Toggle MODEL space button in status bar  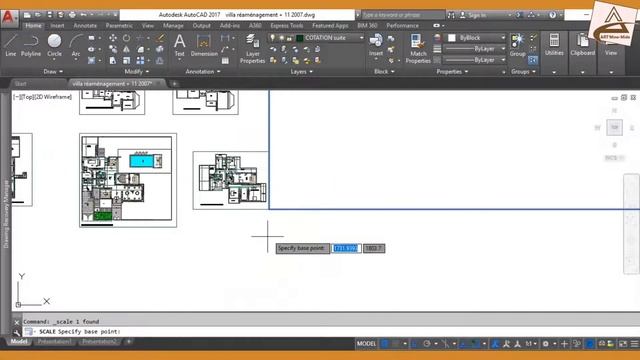(366, 344)
